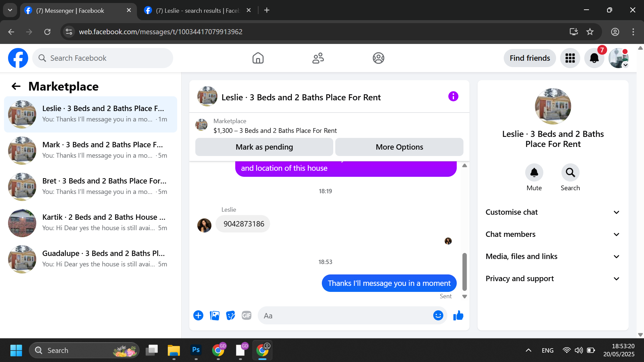The height and width of the screenshot is (362, 644).
Task: Expand Media, files and links section
Action: (553, 256)
